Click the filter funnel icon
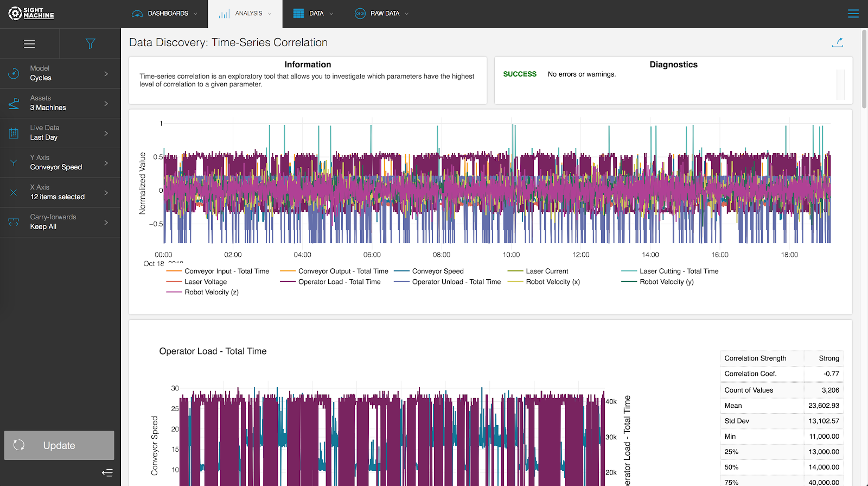This screenshot has height=486, width=868. (90, 44)
